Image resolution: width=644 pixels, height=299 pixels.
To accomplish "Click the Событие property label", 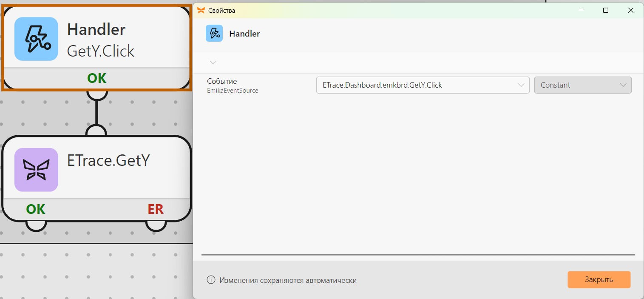I will [222, 81].
